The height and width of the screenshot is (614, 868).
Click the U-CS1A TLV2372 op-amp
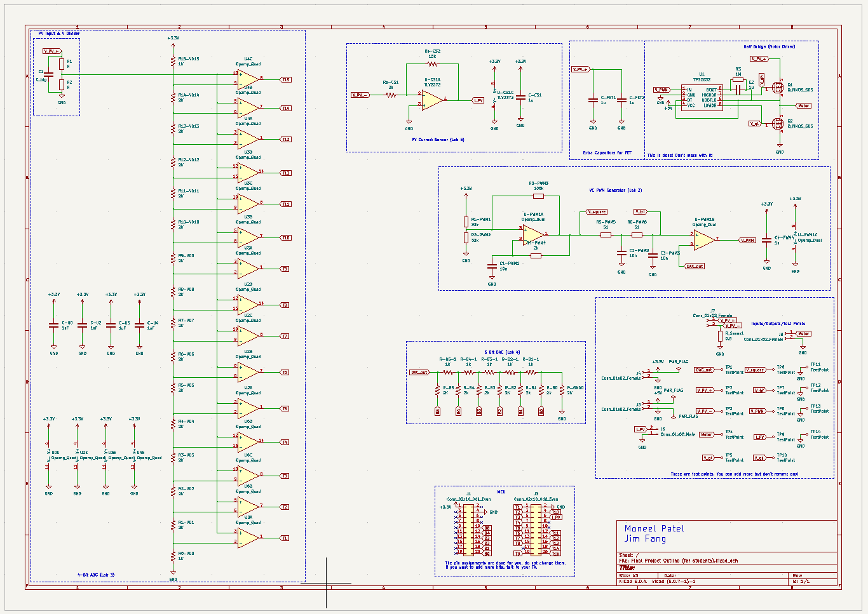(432, 100)
